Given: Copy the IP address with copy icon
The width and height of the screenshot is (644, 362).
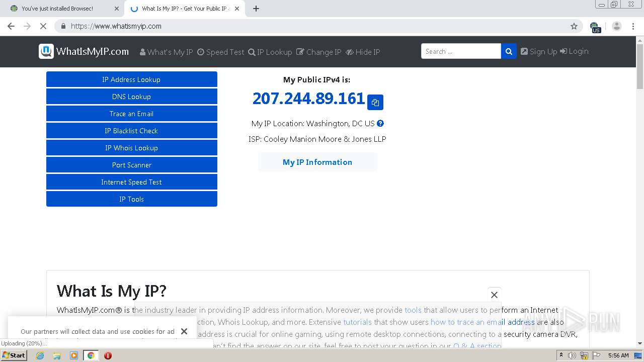Looking at the screenshot, I should click(x=375, y=102).
